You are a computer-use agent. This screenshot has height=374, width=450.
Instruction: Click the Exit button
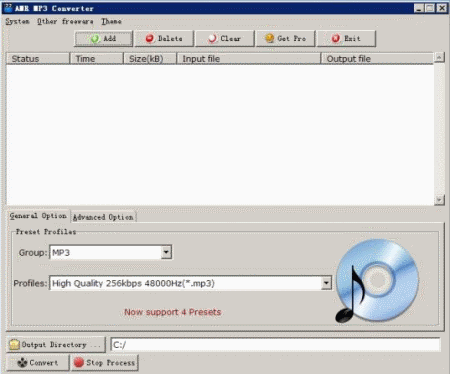click(346, 39)
